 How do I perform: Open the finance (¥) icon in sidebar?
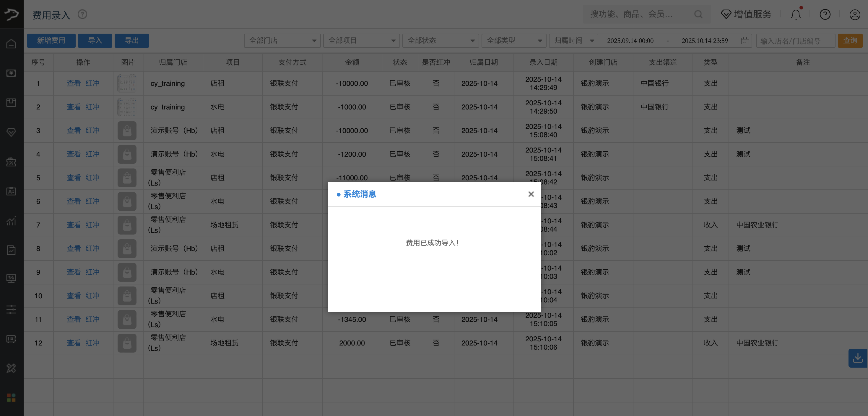click(x=11, y=73)
